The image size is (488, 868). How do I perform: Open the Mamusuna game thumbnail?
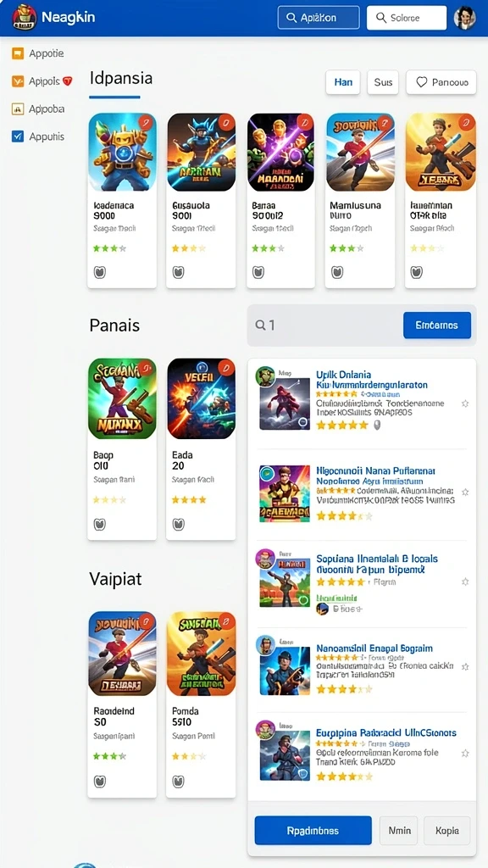coord(360,153)
